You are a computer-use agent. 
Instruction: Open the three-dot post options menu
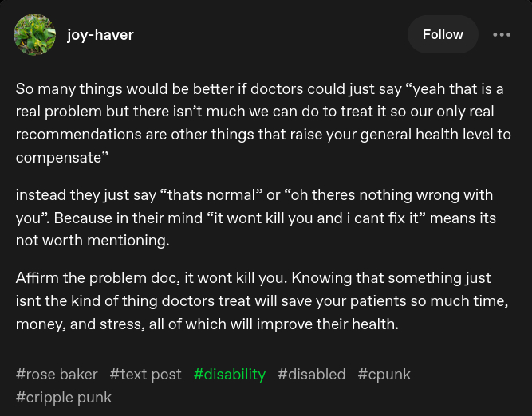tap(502, 34)
